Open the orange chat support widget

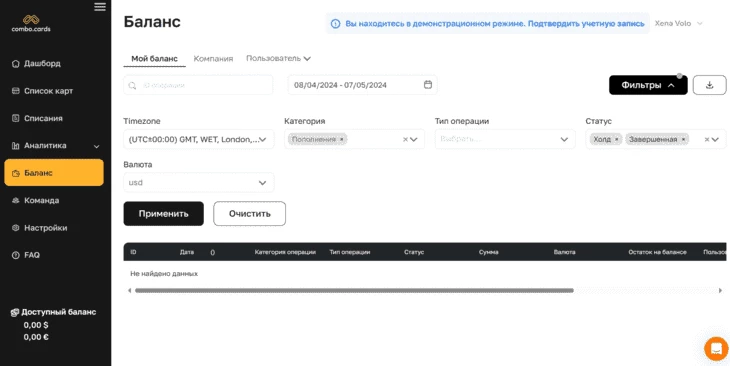tap(716, 348)
